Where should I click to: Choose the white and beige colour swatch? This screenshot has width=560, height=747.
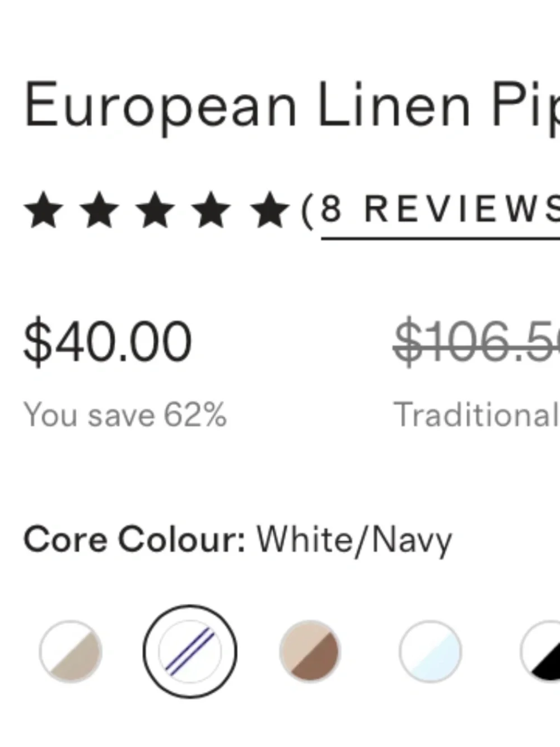pos(71,652)
